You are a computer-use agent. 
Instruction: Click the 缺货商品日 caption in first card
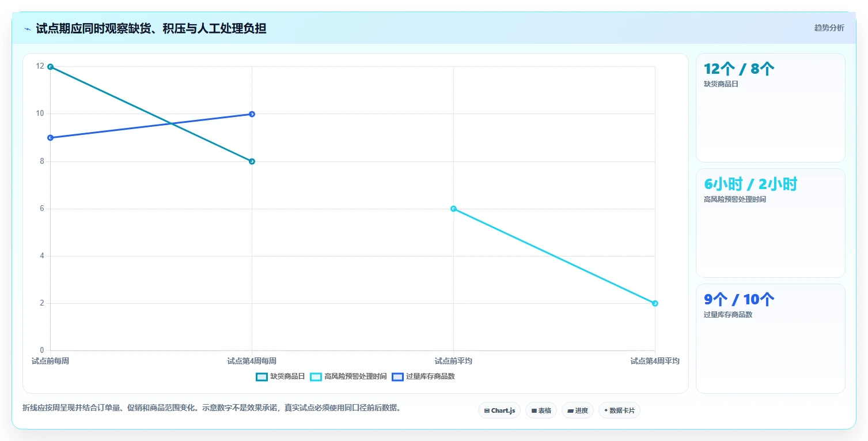(x=721, y=84)
